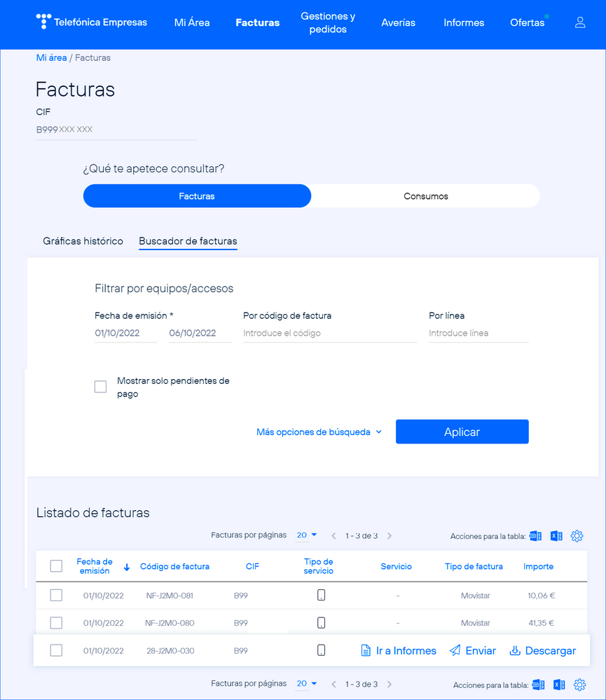Open Averías in the top navigation
This screenshot has width=606, height=700.
[398, 22]
